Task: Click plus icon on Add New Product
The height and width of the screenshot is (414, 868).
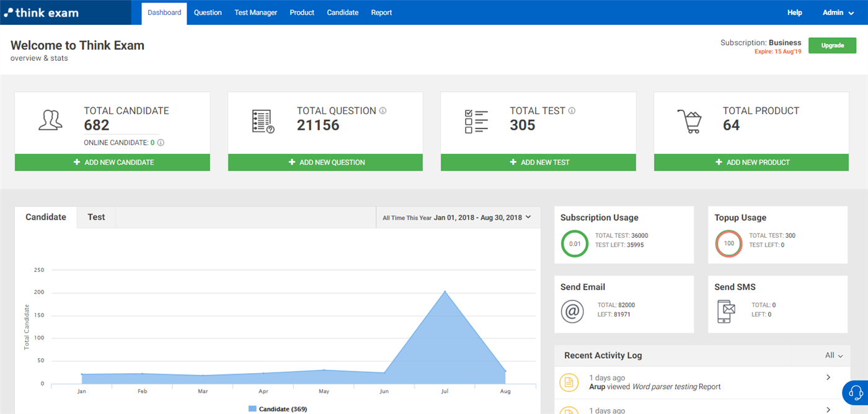Action: [x=719, y=162]
